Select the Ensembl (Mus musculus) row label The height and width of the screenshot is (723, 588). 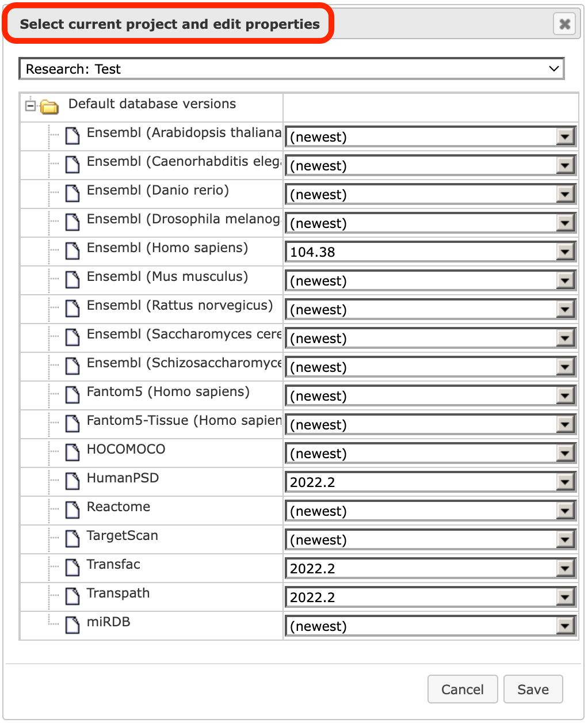[x=167, y=276]
